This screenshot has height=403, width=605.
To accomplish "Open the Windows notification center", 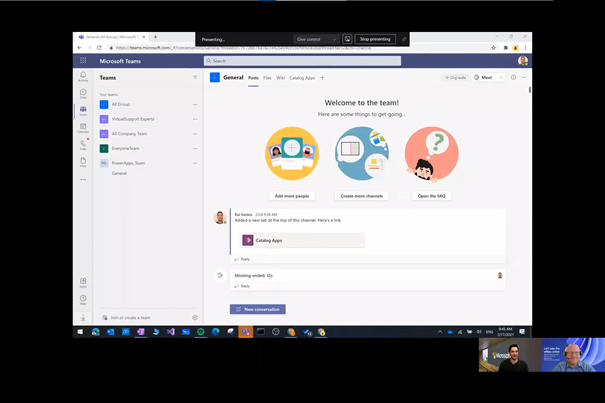I will pyautogui.click(x=522, y=332).
